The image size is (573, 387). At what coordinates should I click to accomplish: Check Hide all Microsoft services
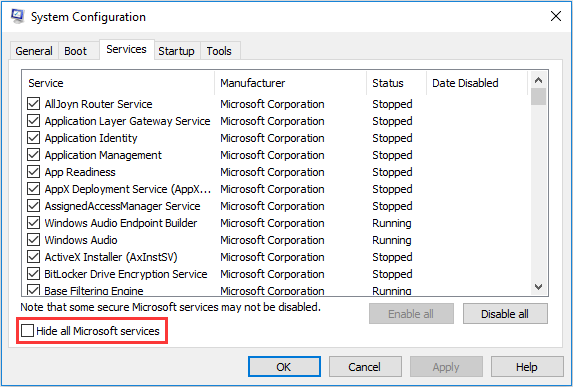point(27,331)
